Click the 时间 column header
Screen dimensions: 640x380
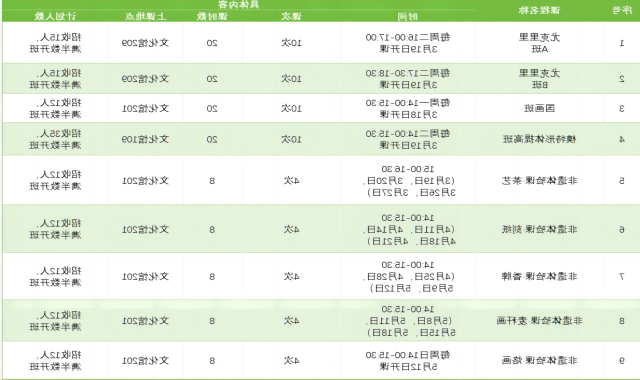(x=408, y=16)
